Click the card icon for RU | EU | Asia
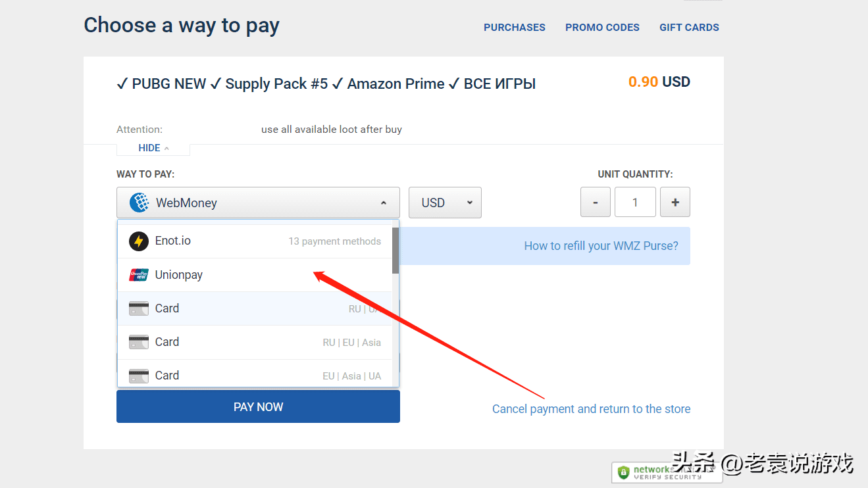Screen dimensions: 868x488 (139, 342)
